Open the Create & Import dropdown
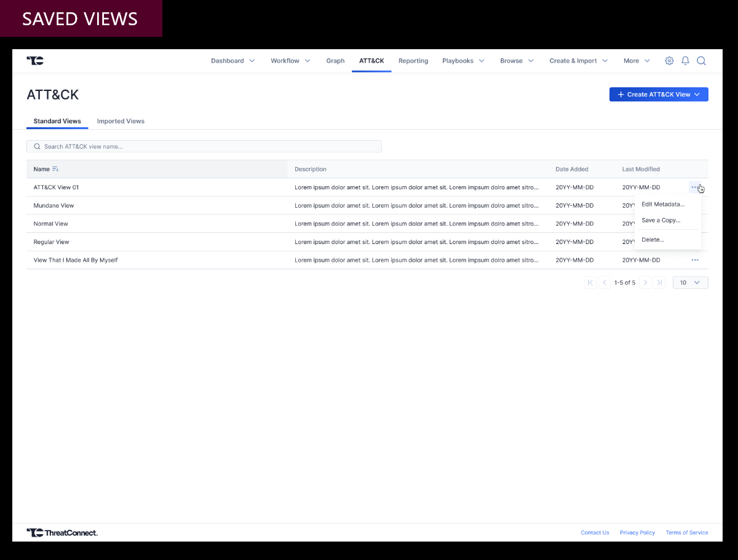This screenshot has height=560, width=738. (x=579, y=61)
